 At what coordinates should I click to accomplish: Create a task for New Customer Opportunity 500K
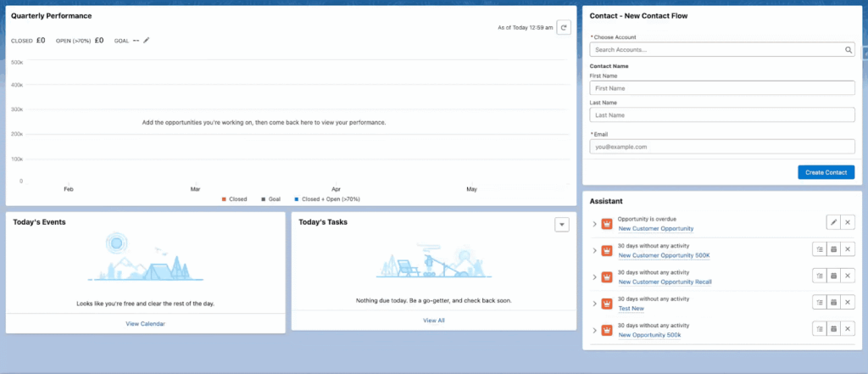pyautogui.click(x=820, y=249)
